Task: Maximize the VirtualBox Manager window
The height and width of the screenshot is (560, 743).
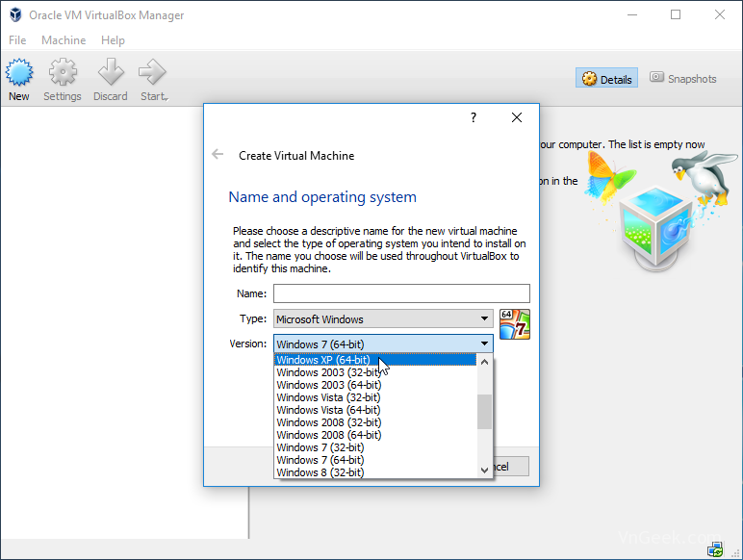Action: click(676, 14)
